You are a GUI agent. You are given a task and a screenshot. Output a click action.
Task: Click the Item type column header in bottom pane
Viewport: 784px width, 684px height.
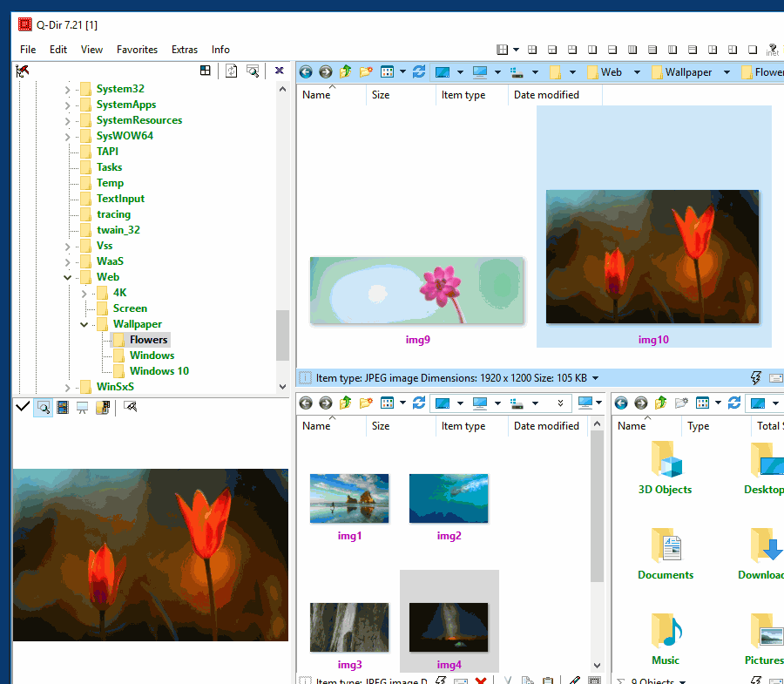463,426
